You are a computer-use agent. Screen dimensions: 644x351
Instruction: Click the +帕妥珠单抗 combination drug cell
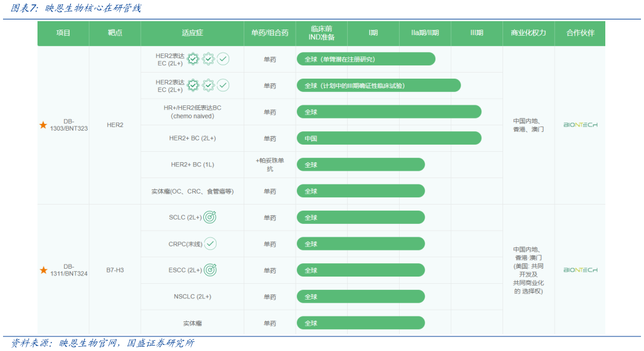click(270, 165)
